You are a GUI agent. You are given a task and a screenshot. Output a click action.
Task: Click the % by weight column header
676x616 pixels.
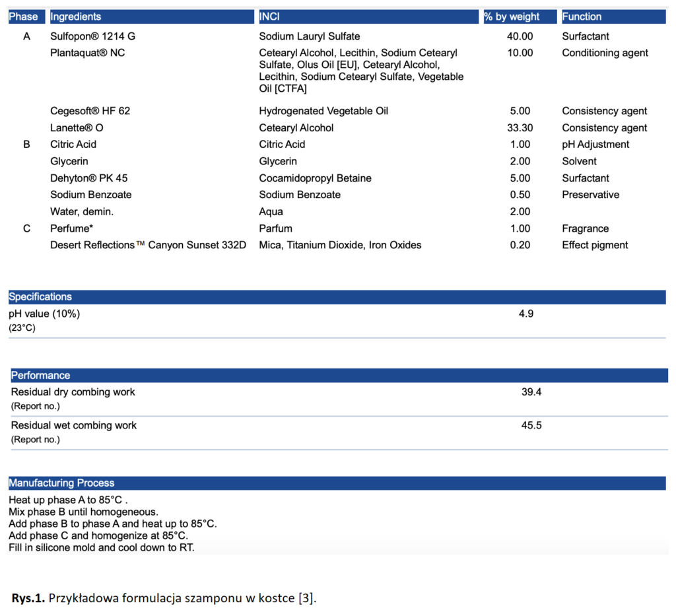(x=512, y=17)
